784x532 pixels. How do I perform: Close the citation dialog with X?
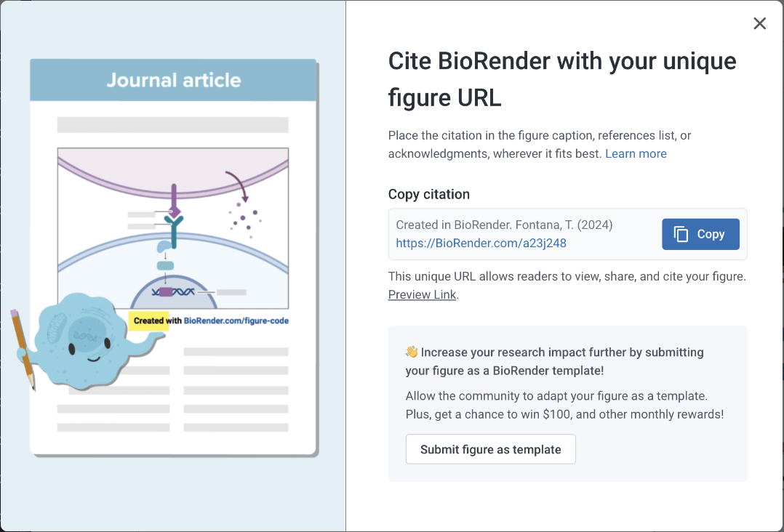759,23
